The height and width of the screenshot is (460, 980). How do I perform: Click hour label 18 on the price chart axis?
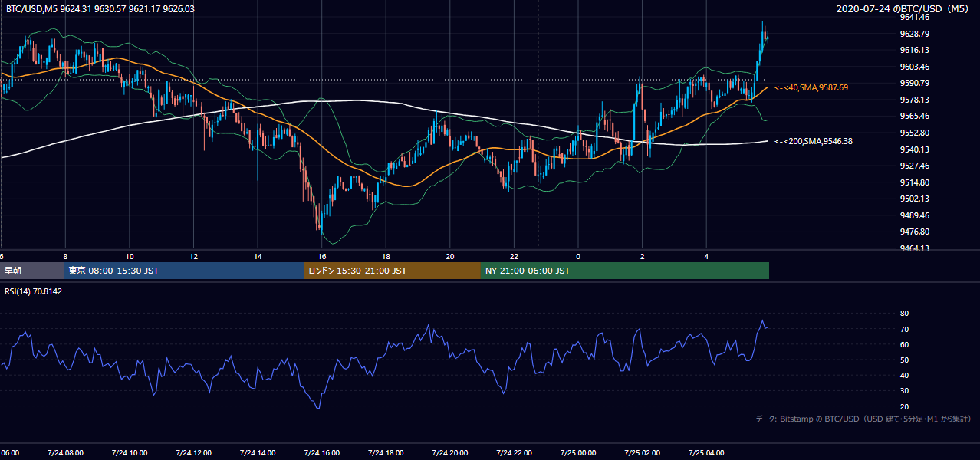tap(386, 256)
